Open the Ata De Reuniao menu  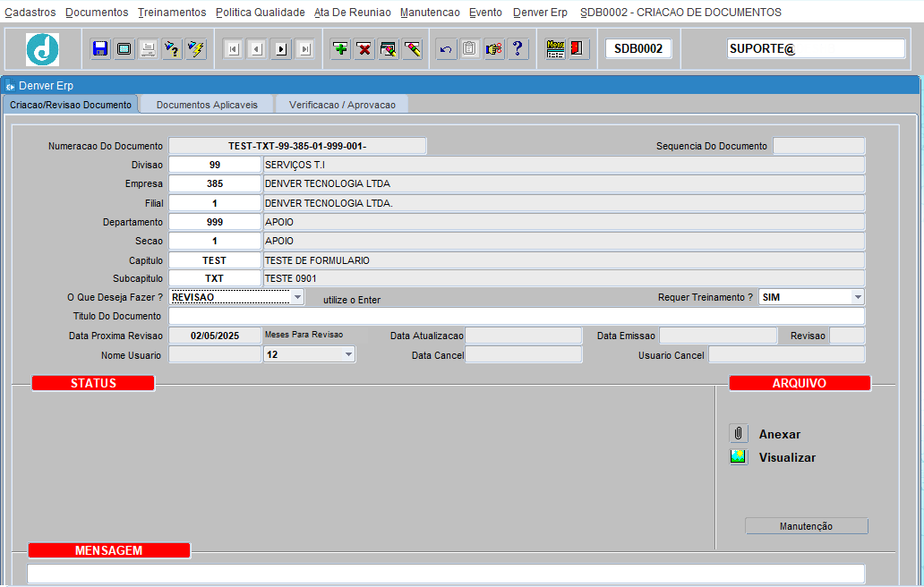click(353, 13)
